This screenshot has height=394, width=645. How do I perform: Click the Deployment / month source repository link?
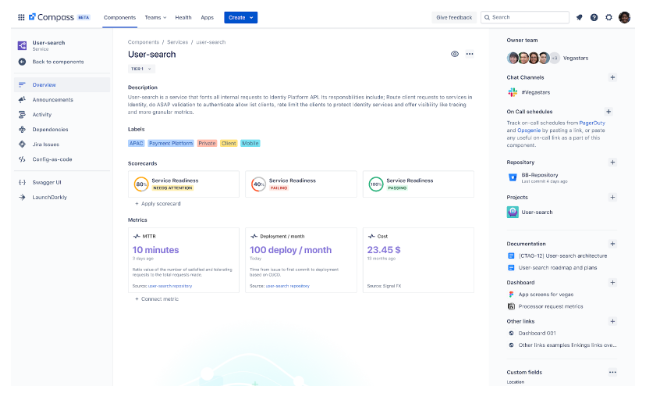(x=288, y=286)
